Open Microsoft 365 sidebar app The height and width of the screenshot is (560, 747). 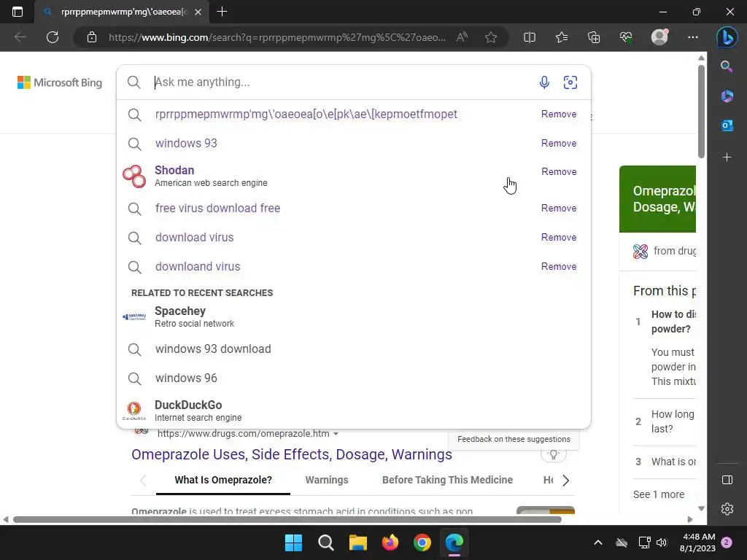(x=727, y=96)
